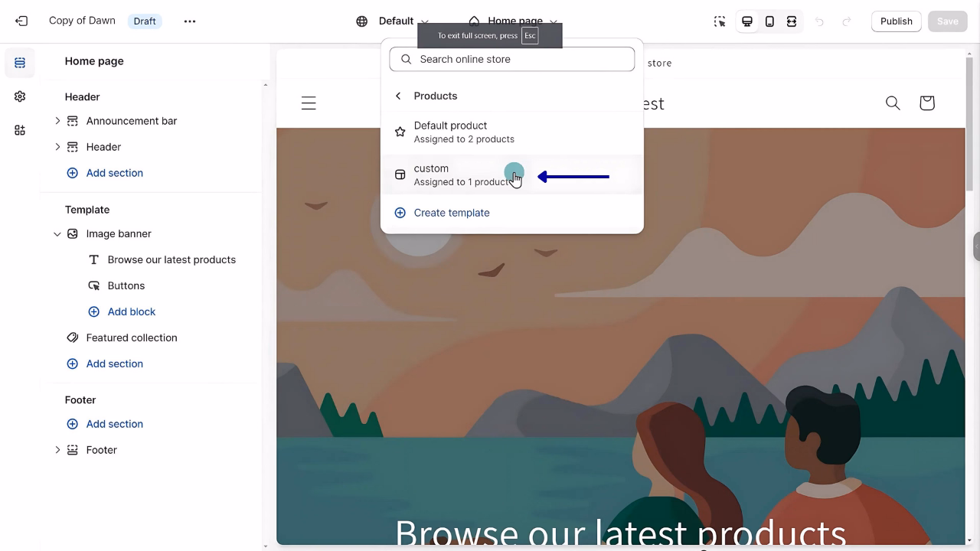Click Add section under Template
Screen dimensions: 980x551
(105, 364)
